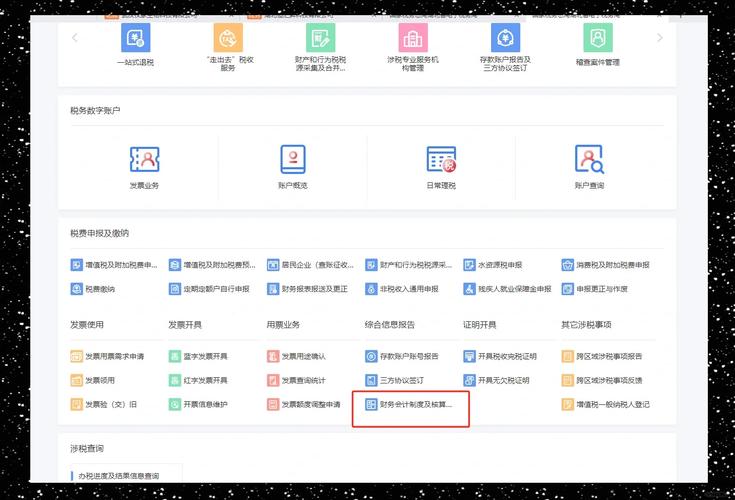
Task: Click the 非税收入通用申报 icon
Action: coord(371,289)
